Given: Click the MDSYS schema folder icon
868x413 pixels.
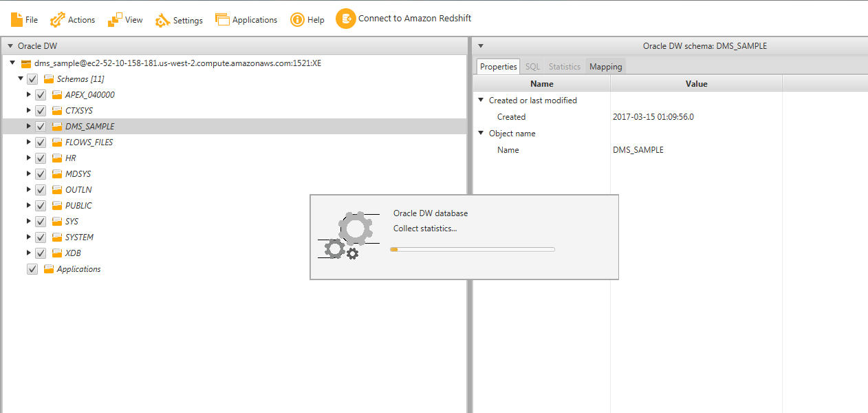Looking at the screenshot, I should pos(57,174).
